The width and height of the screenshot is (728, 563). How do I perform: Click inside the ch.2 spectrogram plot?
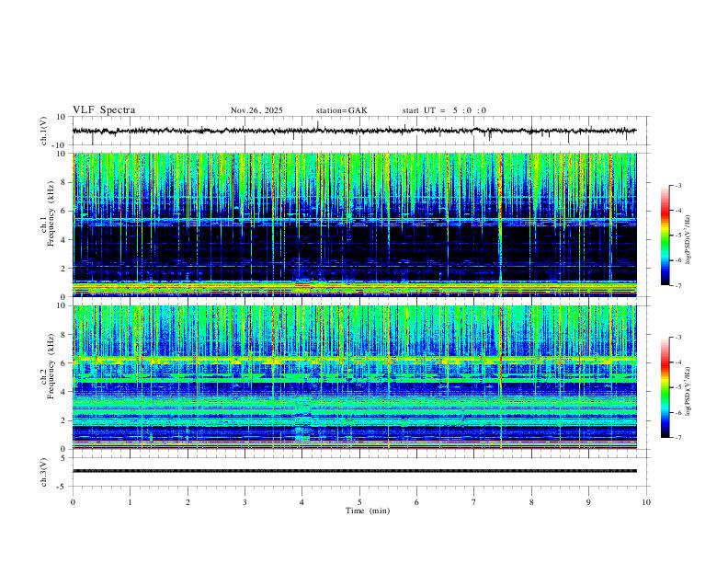click(354, 377)
